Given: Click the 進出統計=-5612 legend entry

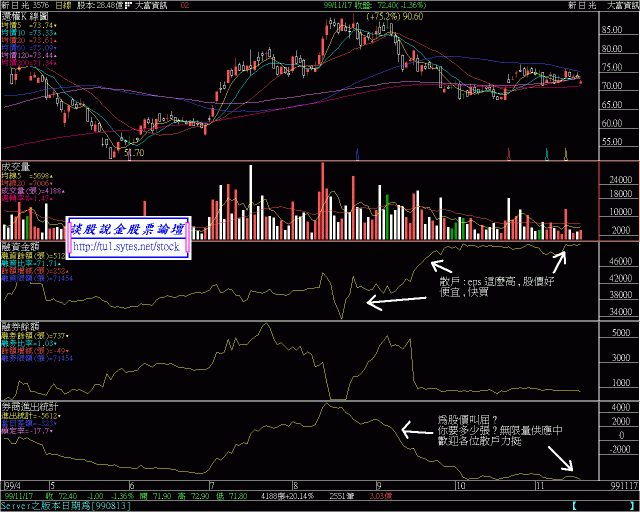Looking at the screenshot, I should click(31, 416).
